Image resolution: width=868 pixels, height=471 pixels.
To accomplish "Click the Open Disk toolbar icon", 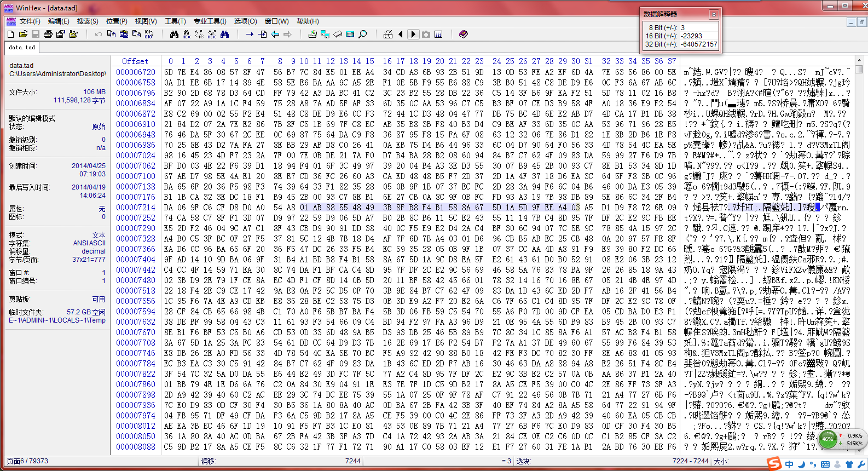I will coord(313,34).
